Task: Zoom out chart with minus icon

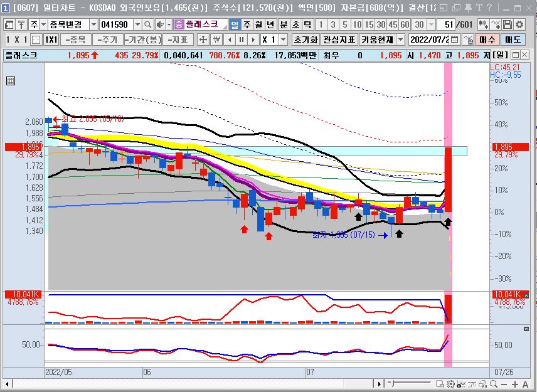Action: coord(504,384)
